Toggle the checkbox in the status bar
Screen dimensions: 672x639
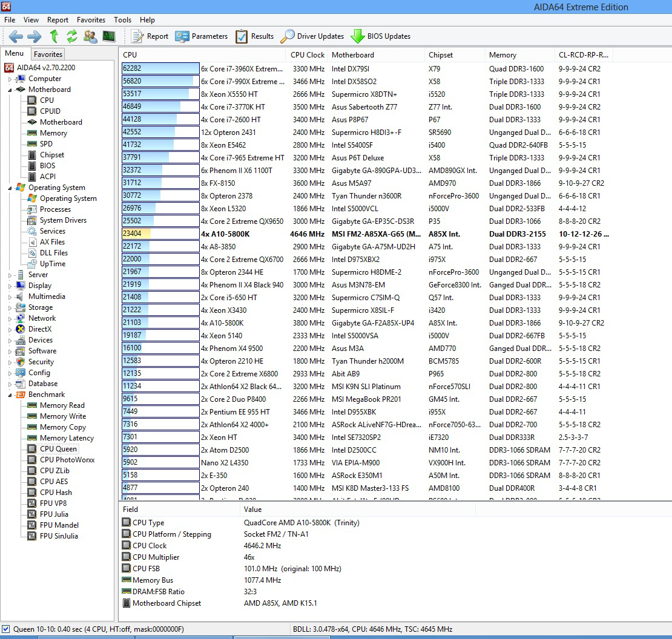5,629
